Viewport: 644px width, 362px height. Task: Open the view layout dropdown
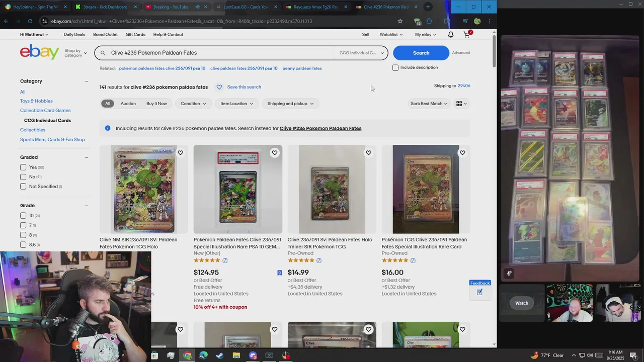click(461, 104)
